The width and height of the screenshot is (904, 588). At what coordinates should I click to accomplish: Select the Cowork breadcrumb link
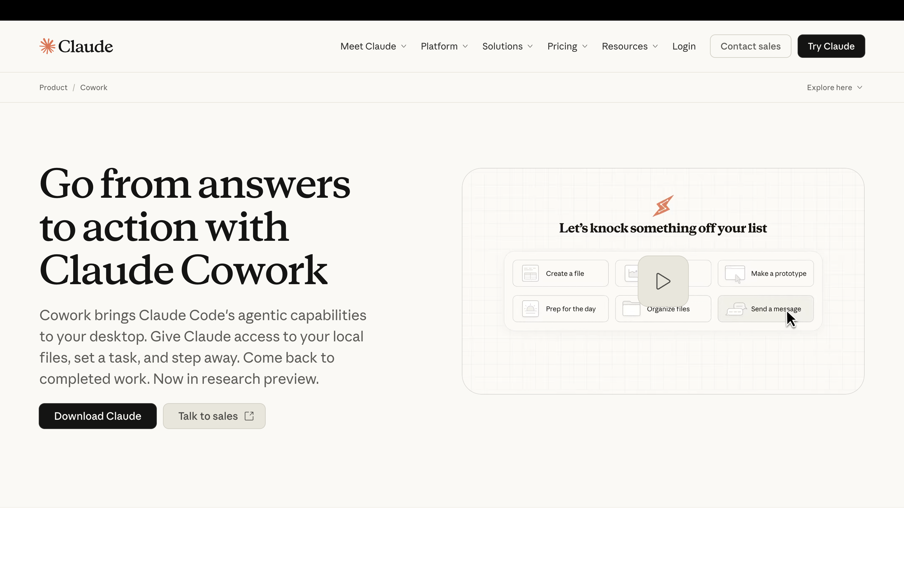(94, 87)
